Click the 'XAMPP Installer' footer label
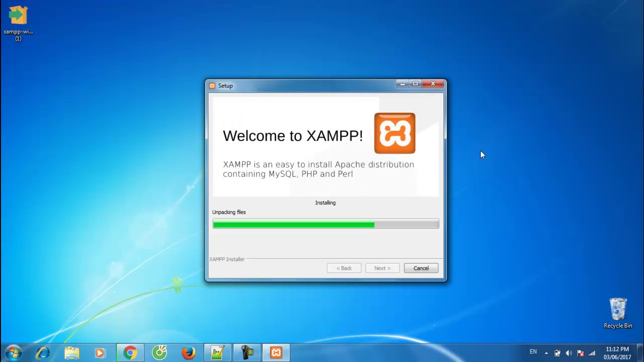Image resolution: width=644 pixels, height=362 pixels. coord(227,259)
